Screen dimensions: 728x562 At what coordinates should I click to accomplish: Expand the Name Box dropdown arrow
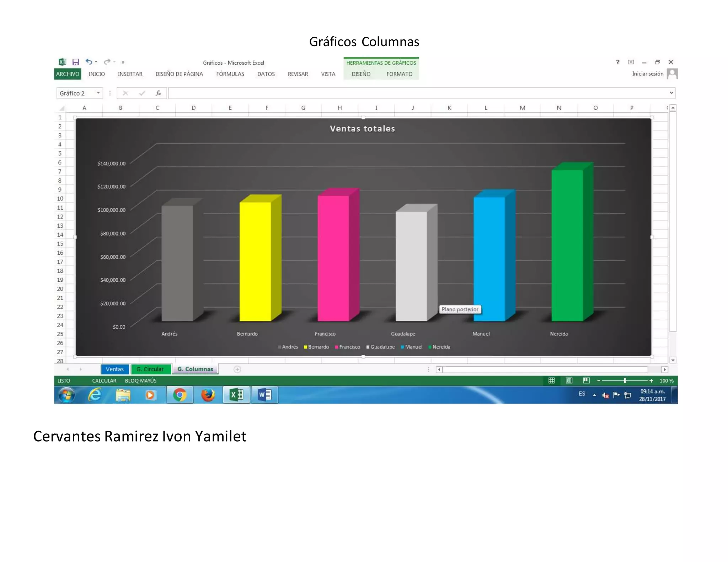(98, 93)
